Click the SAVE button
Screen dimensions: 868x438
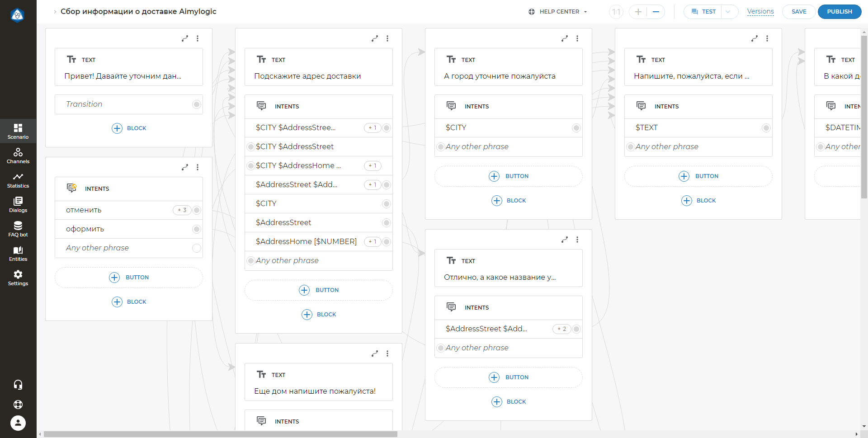pos(799,12)
